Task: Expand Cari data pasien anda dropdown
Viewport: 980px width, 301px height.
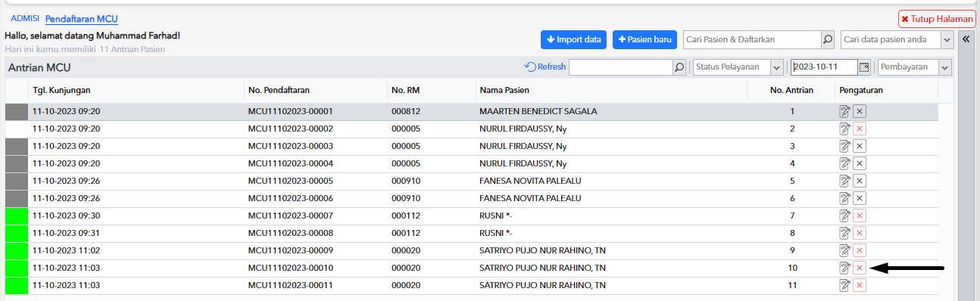Action: coord(947,39)
